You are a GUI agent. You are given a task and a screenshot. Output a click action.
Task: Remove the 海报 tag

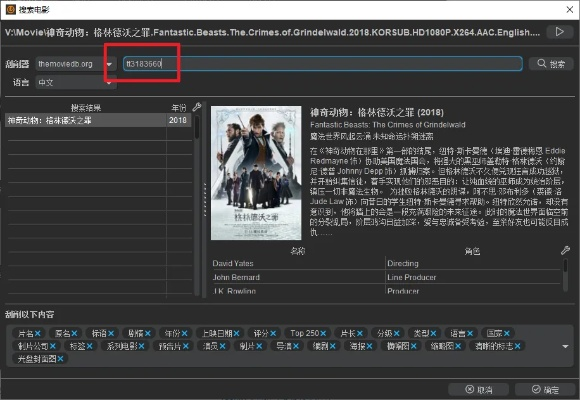pyautogui.click(x=370, y=346)
